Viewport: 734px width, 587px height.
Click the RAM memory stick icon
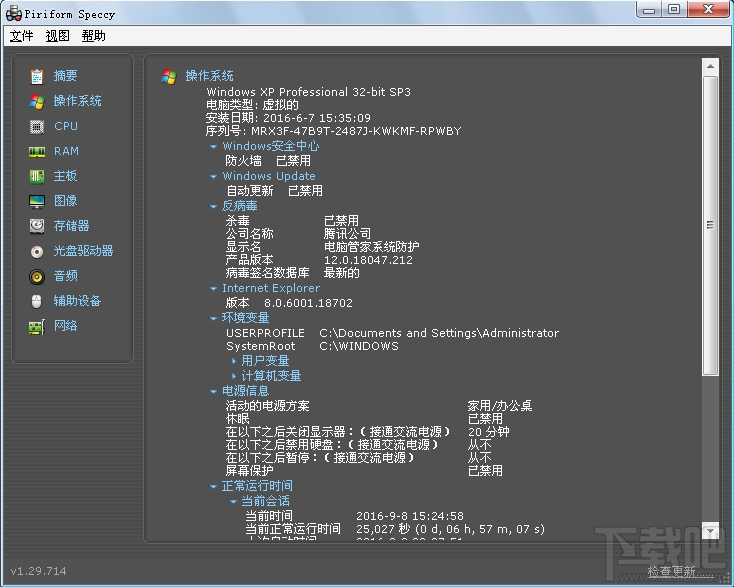tap(37, 152)
